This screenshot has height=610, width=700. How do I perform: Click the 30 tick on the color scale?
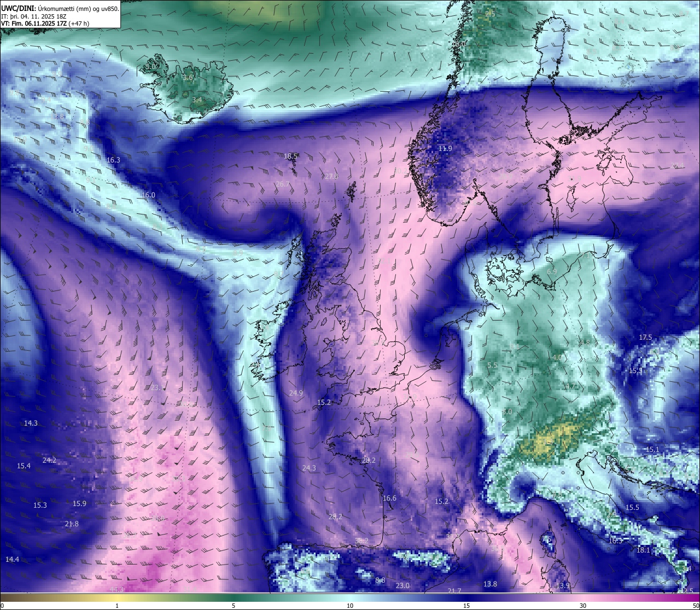pyautogui.click(x=583, y=606)
